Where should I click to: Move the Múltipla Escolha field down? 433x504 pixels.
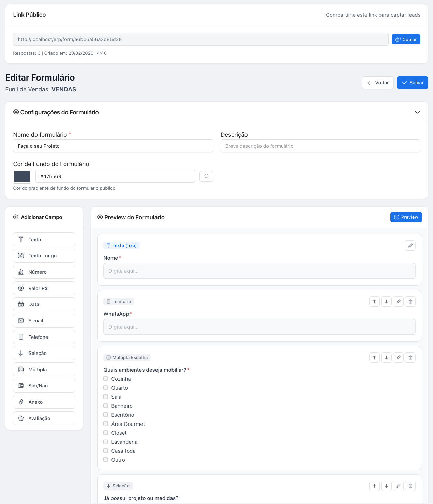386,358
